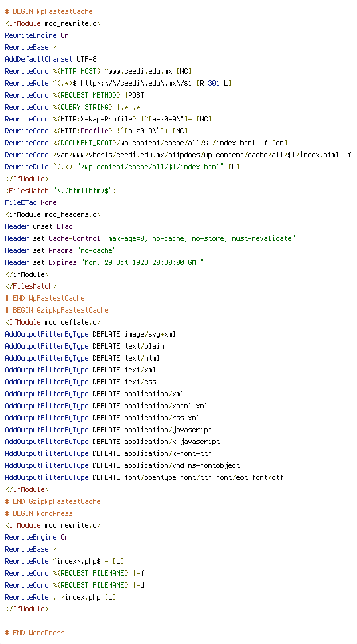Click the '# BEGIN GzipWpFastestCache' comment
Image resolution: width=357 pixels, height=644 pixels.
(x=56, y=310)
